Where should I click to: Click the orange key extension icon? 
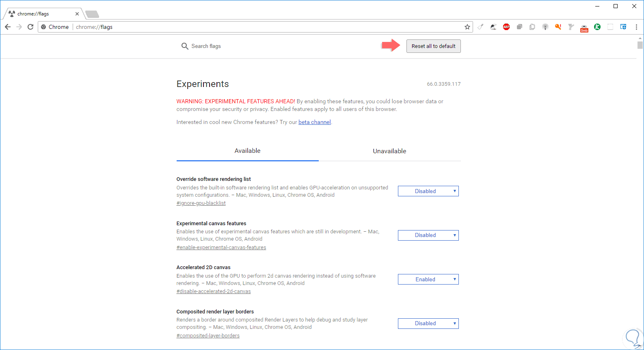pyautogui.click(x=558, y=27)
